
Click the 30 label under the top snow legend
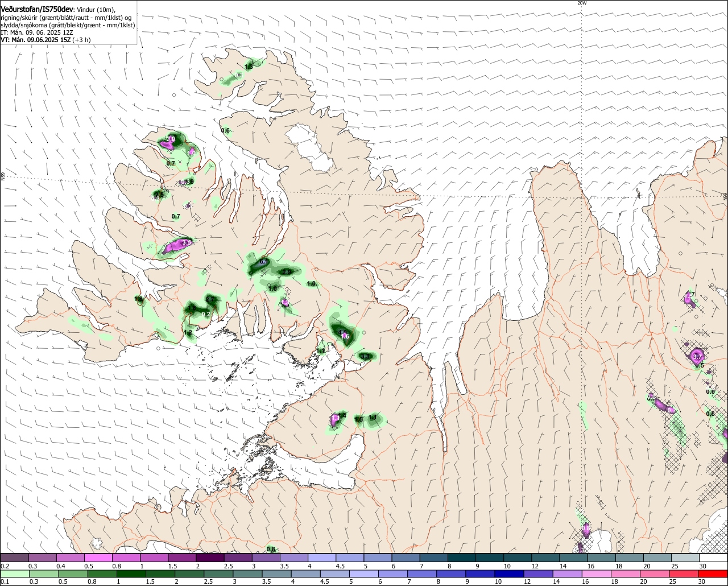703,566
